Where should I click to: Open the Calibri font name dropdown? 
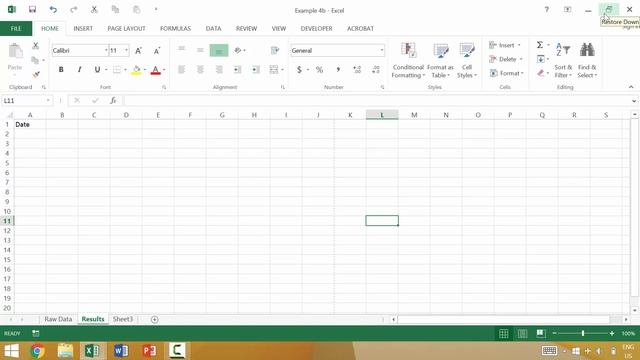click(x=106, y=51)
